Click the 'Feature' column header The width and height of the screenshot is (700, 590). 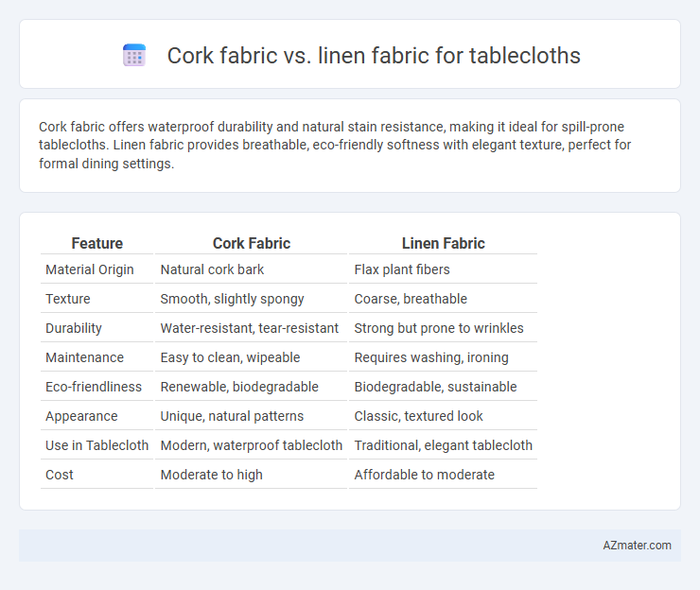coord(96,243)
